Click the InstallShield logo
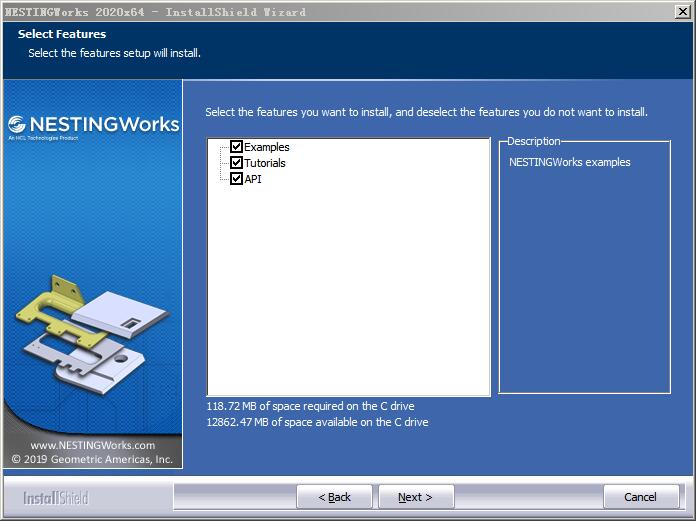The width and height of the screenshot is (696, 521). (x=56, y=498)
